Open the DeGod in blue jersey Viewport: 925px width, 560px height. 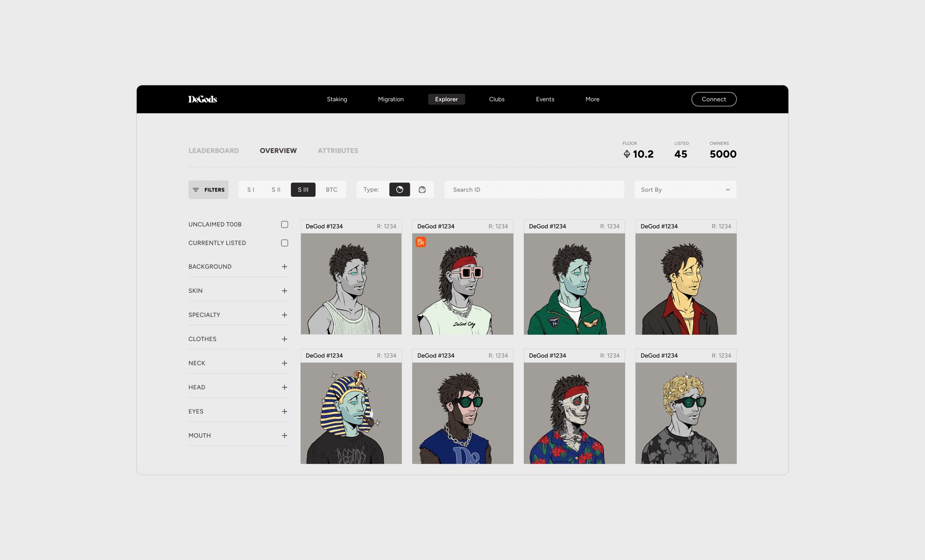[462, 406]
